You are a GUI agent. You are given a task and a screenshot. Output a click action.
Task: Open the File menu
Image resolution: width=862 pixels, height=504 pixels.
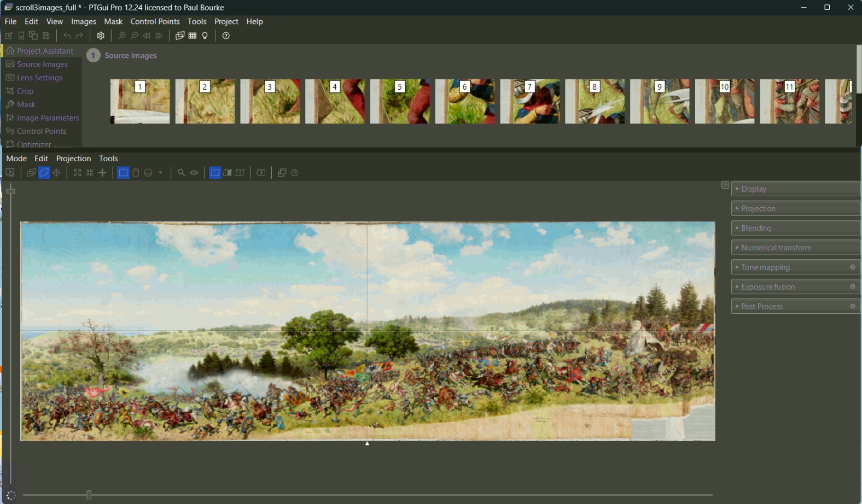point(10,21)
